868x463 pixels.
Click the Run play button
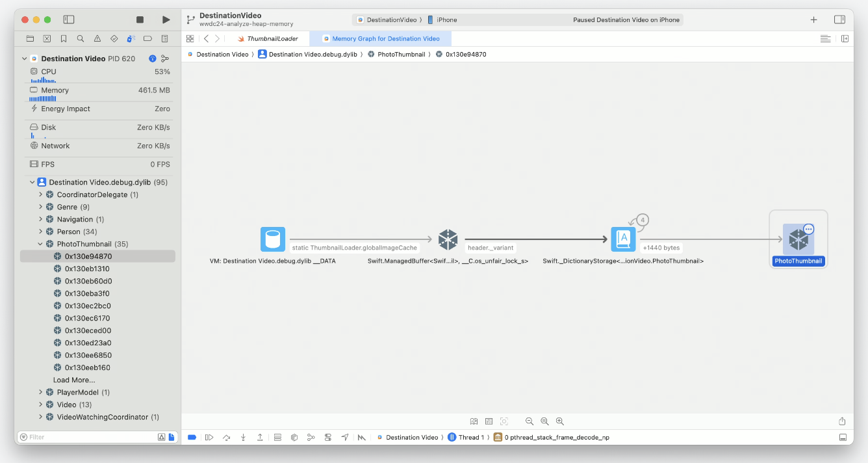pos(166,20)
